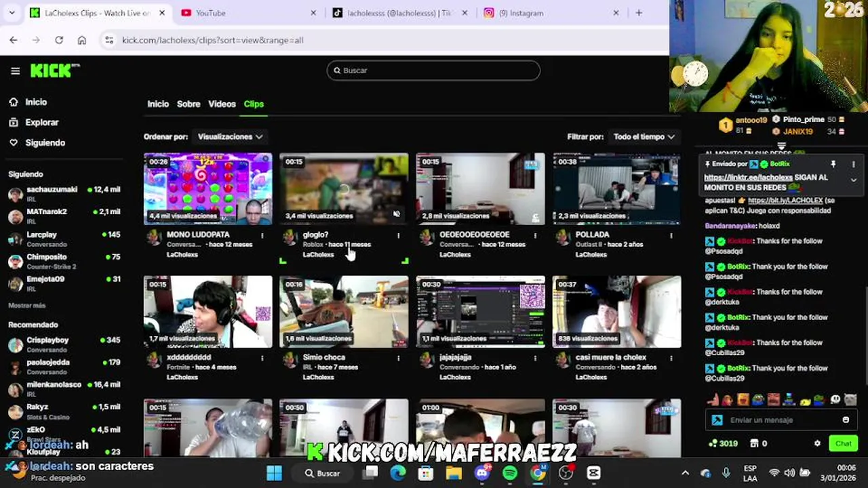
Task: Click the Enviar un mensaje chat field
Action: pos(780,420)
